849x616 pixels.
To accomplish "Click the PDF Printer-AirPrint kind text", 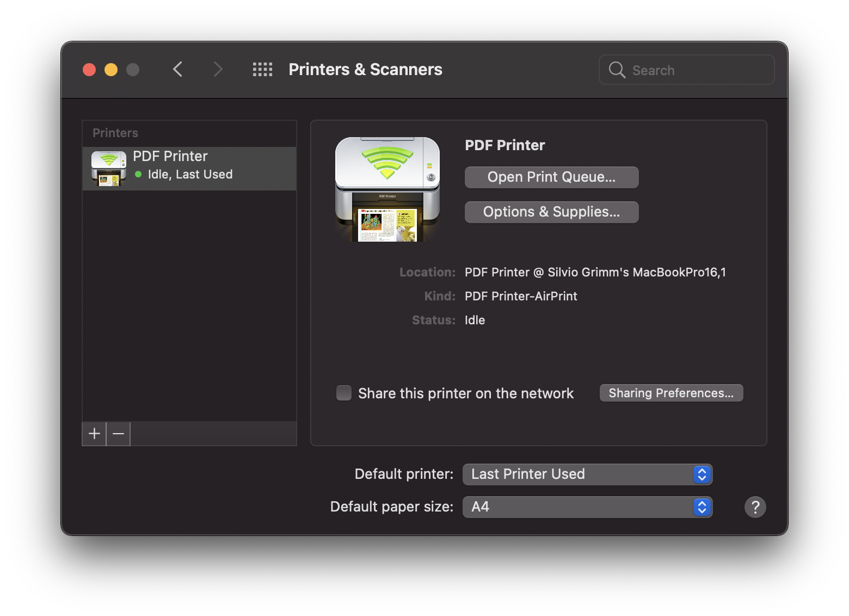I will (x=521, y=297).
